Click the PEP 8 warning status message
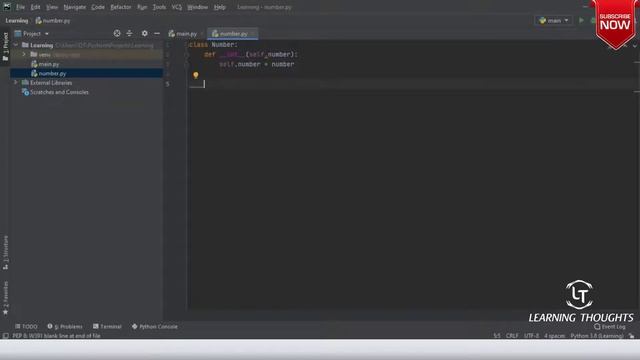 tap(56, 336)
